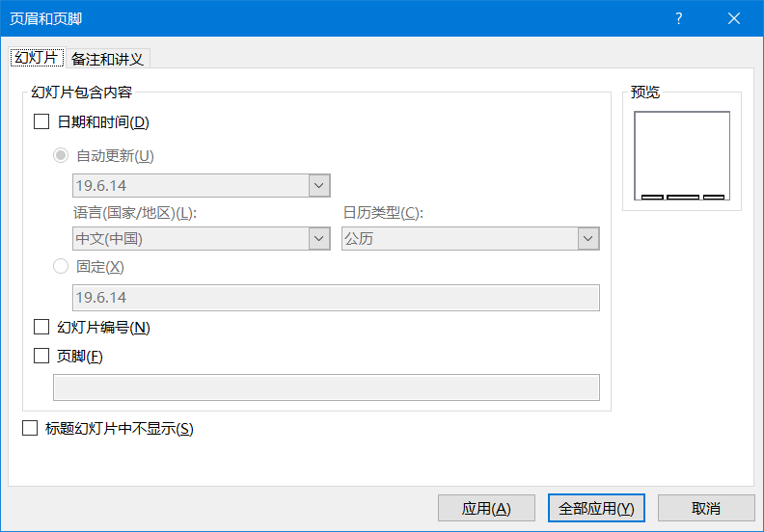The width and height of the screenshot is (764, 532).
Task: Close the Header and Footer dialog
Action: 735,19
